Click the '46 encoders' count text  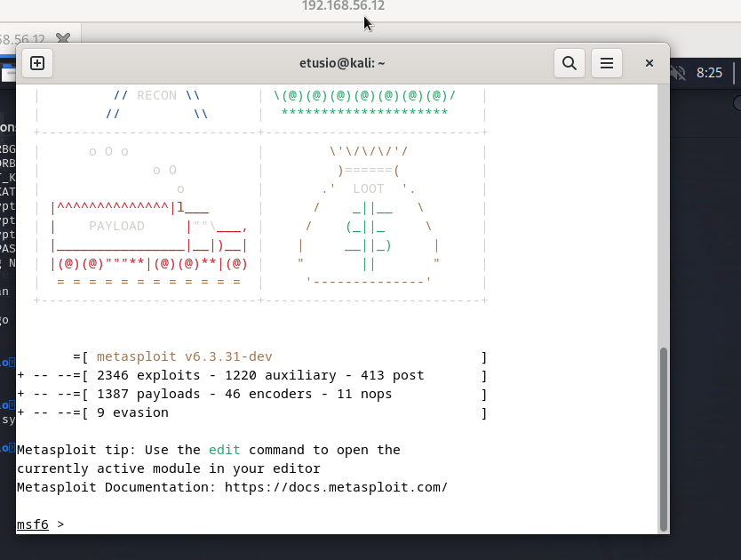pyautogui.click(x=268, y=394)
